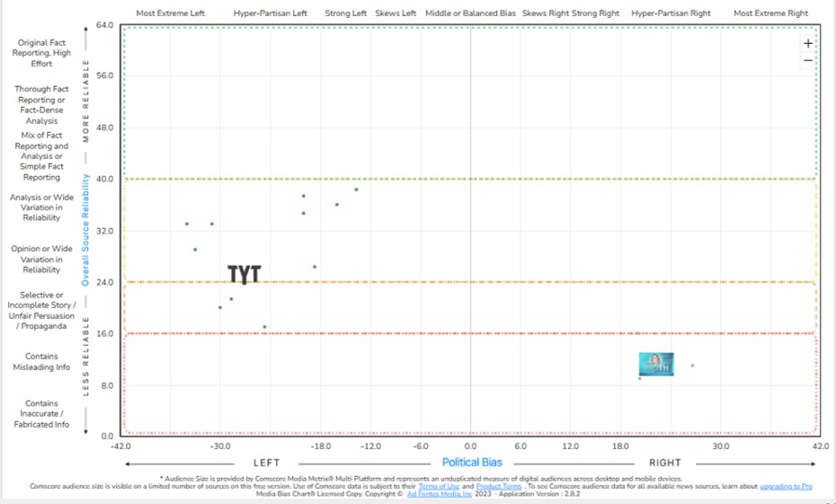Open the Product Terms link
Screen dimensions: 836x504
pos(498,486)
